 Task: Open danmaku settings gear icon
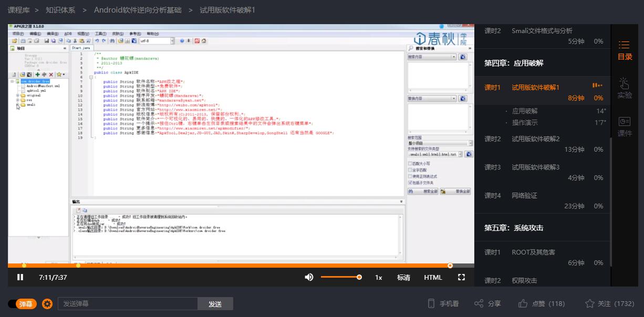pyautogui.click(x=47, y=304)
